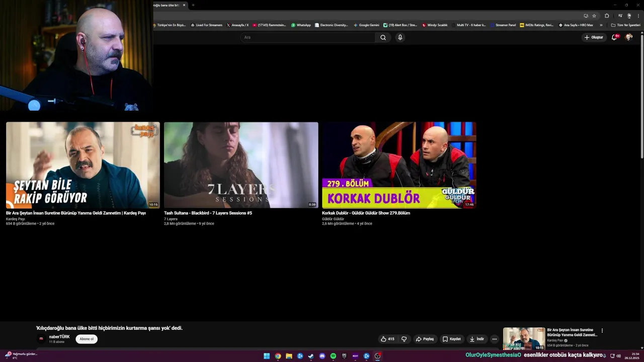Open the WhatsApp bookmark
Screen dimensions: 644x362
[x=301, y=25]
